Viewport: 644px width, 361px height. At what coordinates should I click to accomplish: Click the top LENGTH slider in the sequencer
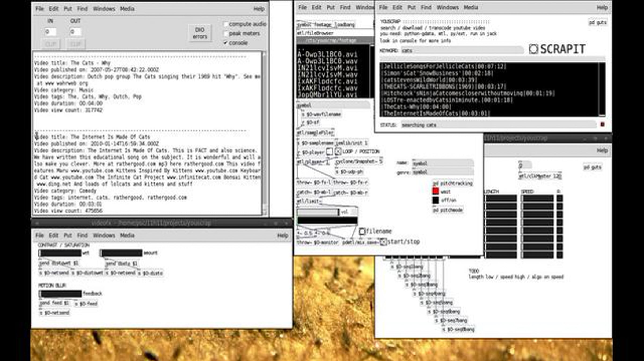[x=501, y=198]
